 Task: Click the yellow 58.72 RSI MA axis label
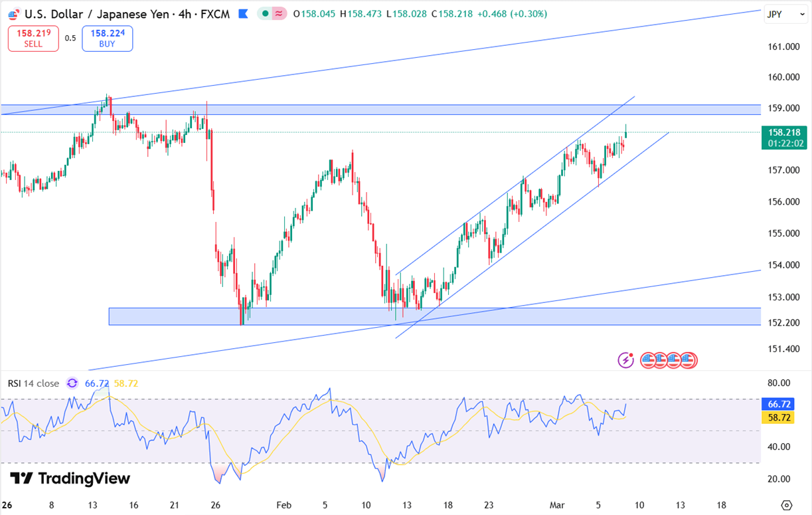(x=778, y=417)
